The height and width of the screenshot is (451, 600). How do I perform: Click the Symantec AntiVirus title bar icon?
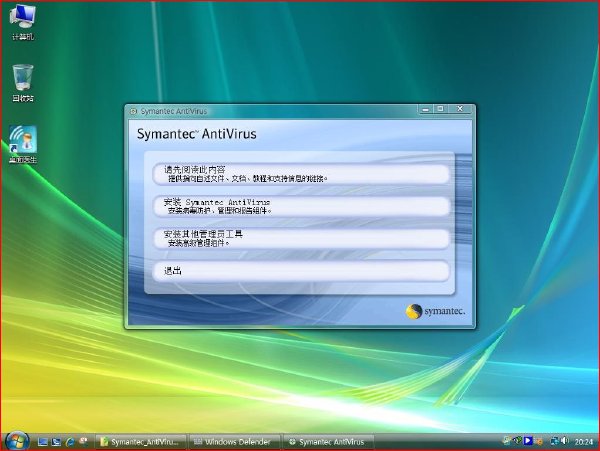coord(133,111)
